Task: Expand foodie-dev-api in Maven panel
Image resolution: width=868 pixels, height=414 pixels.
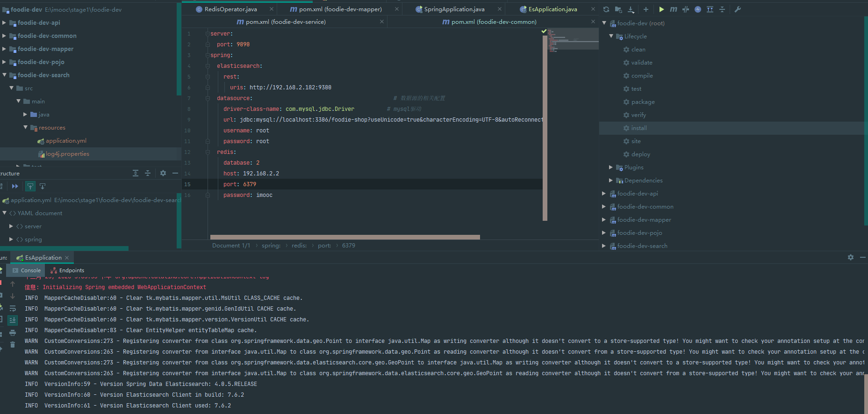Action: tap(604, 193)
